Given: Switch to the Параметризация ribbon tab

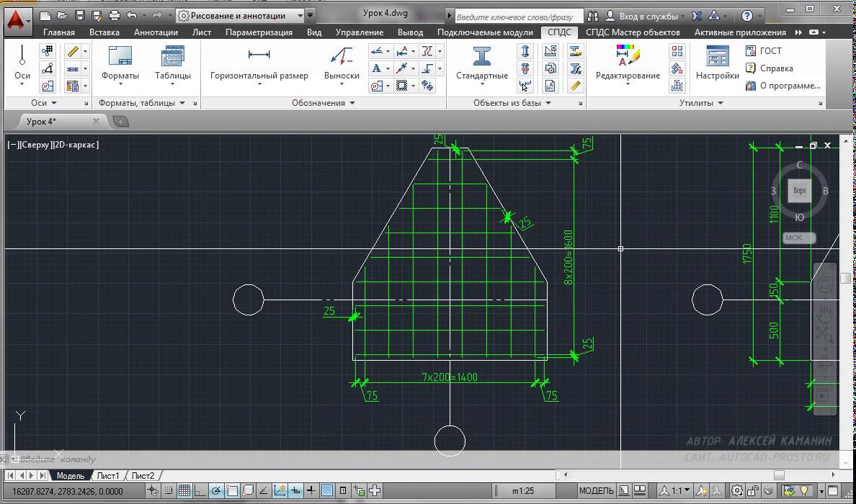Looking at the screenshot, I should click(x=259, y=32).
